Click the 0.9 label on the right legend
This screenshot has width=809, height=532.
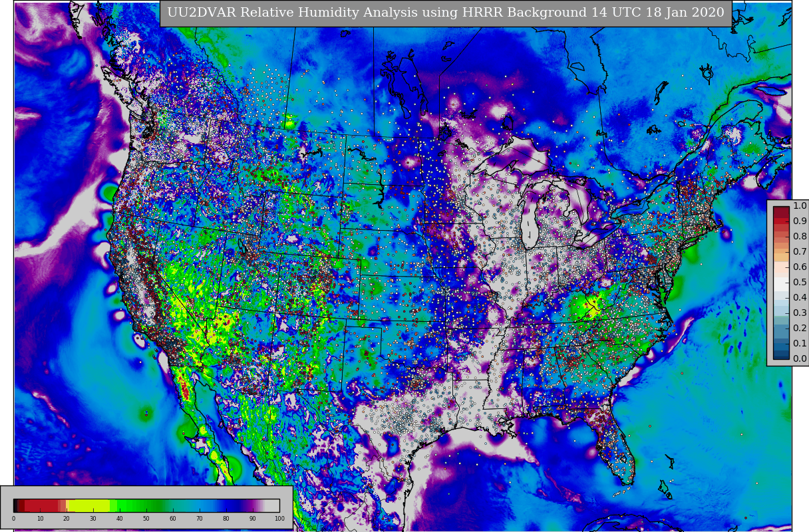(x=800, y=221)
